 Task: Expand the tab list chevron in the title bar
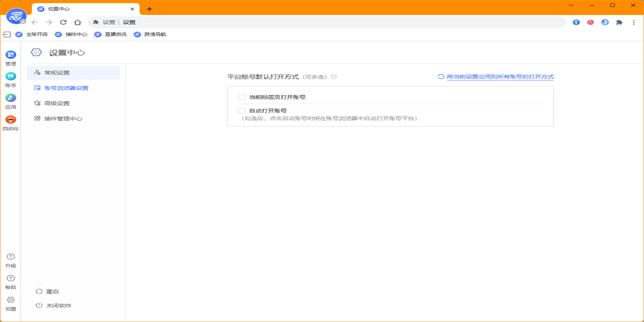[571, 5]
